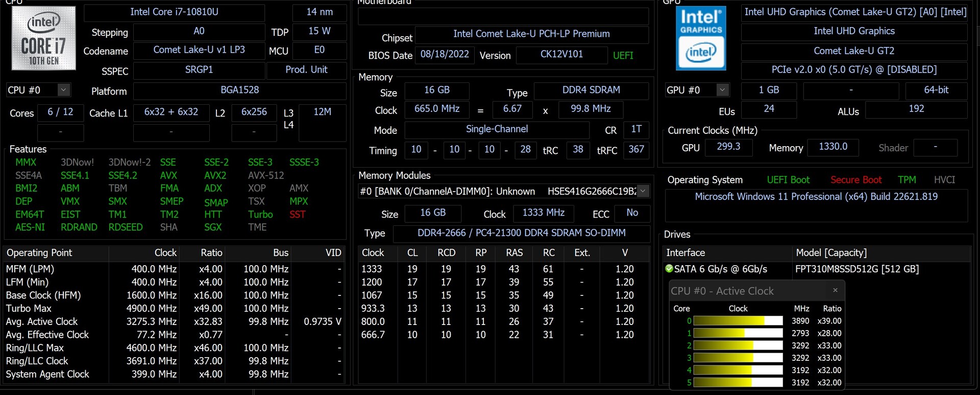Open the CPU #0 selector dropdown
The image size is (980, 395).
64,90
